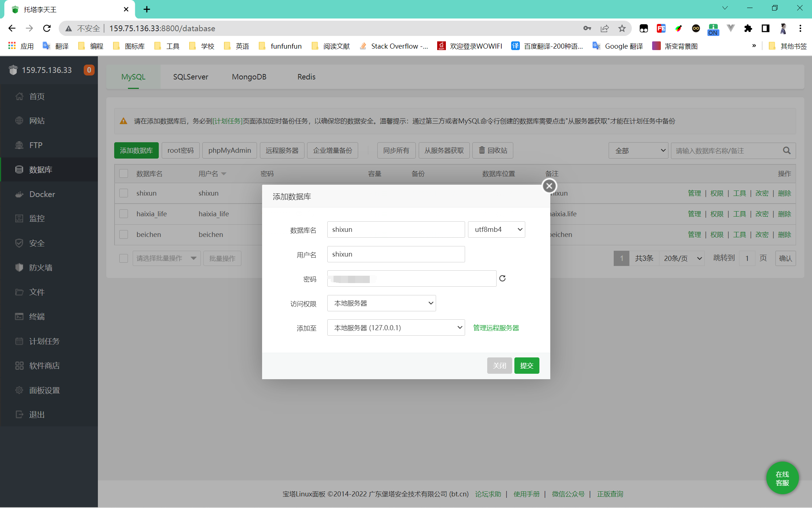Viewport: 812px width, 508px height.
Task: Open the utf8mb4 charset dropdown
Action: pyautogui.click(x=496, y=229)
